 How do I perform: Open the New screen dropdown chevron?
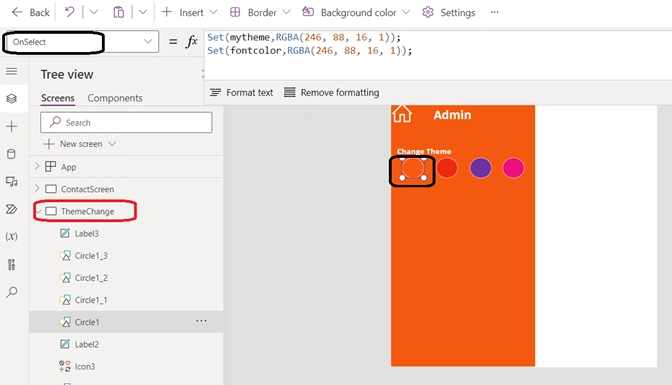[112, 144]
